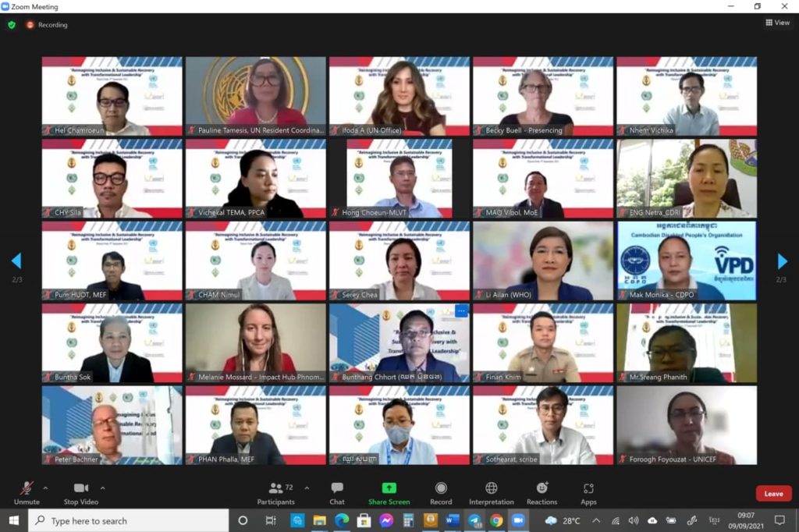Click Sothearat, scribe name label
Screen dimensions: 799x532
pos(511,459)
